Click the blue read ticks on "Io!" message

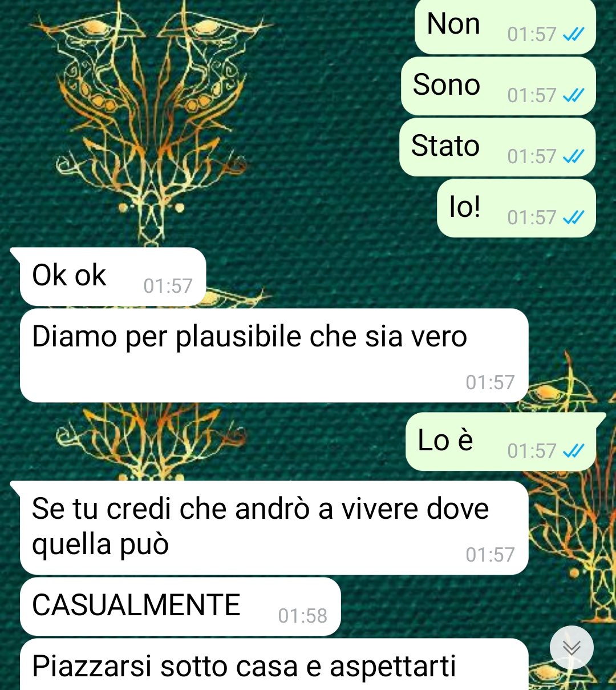click(573, 218)
